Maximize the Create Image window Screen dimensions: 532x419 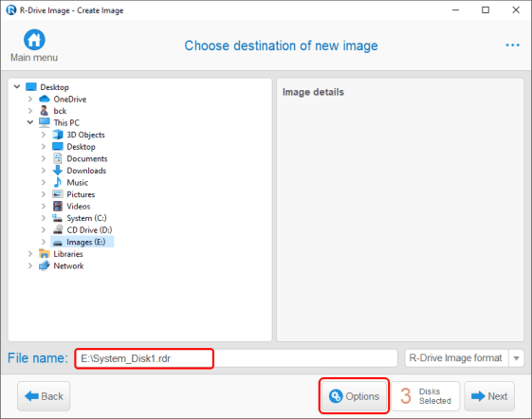pyautogui.click(x=486, y=9)
